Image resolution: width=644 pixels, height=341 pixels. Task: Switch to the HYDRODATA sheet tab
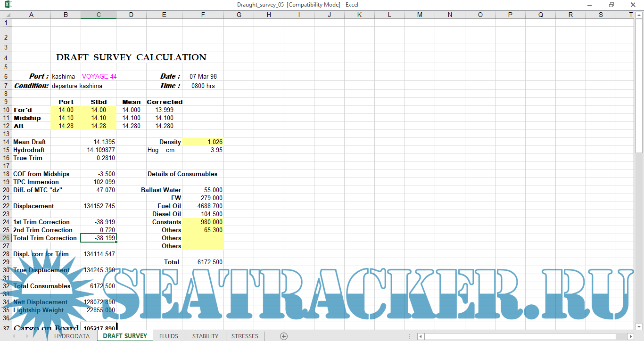tap(72, 336)
